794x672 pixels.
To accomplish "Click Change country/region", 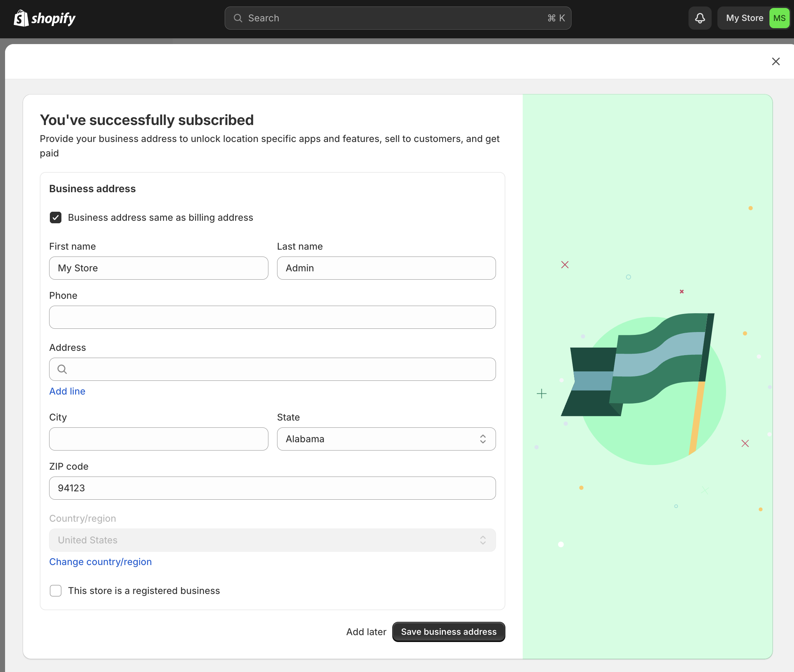I will [100, 561].
